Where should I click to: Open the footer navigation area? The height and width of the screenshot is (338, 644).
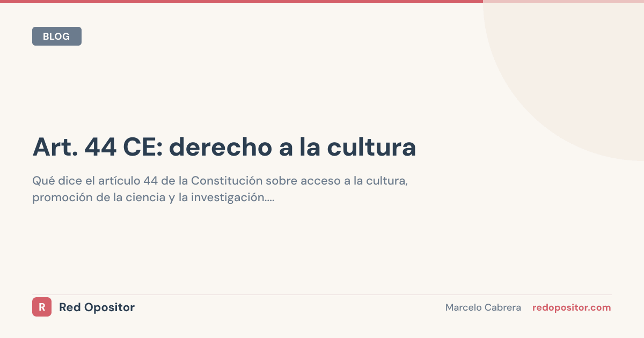click(x=322, y=307)
